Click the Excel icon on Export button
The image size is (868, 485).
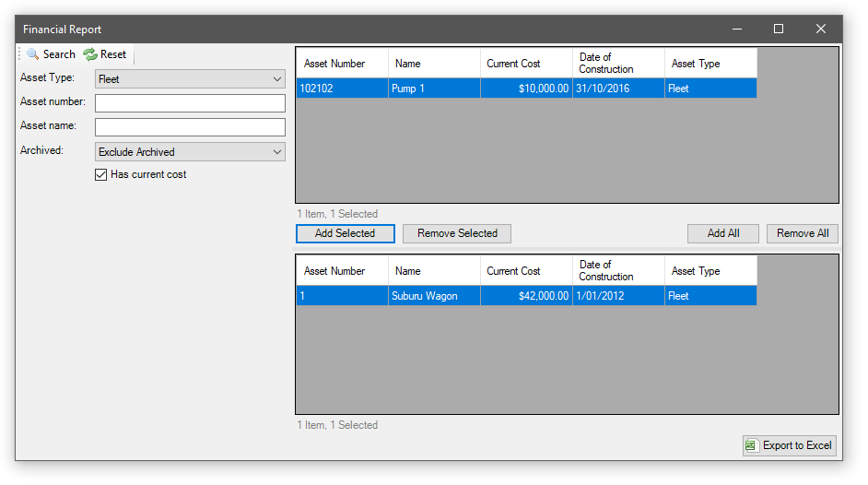(x=752, y=445)
